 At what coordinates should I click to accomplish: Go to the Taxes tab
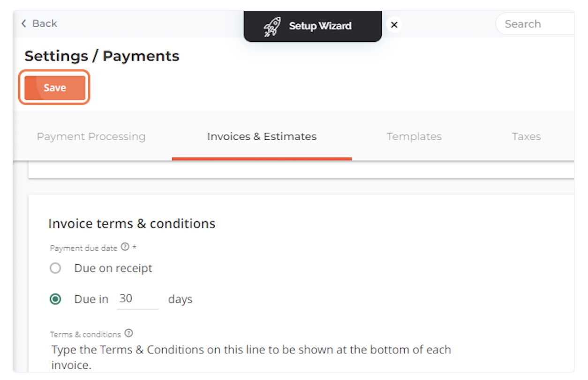point(526,137)
